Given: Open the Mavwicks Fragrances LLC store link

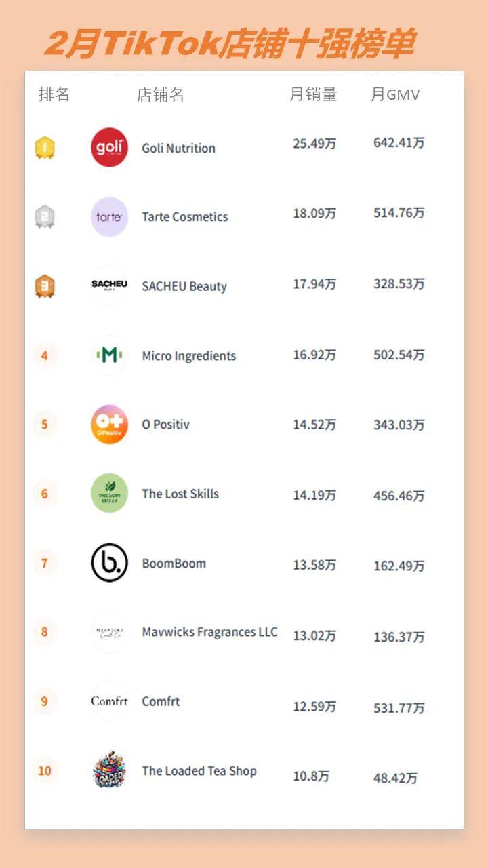Looking at the screenshot, I should pos(209,632).
